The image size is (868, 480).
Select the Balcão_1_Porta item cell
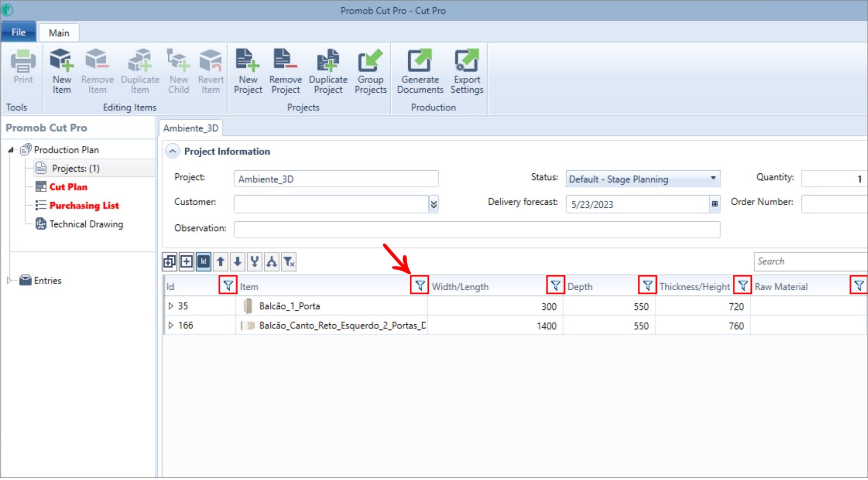tap(332, 306)
